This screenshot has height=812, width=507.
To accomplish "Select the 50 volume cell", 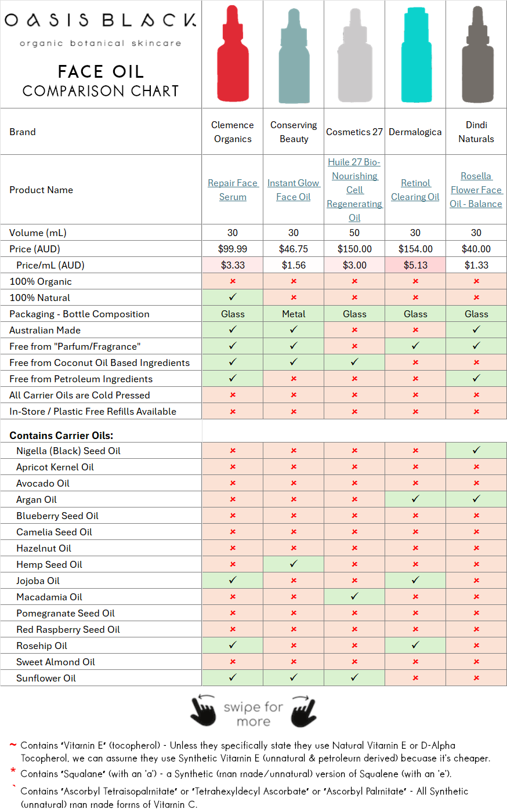I will (354, 233).
